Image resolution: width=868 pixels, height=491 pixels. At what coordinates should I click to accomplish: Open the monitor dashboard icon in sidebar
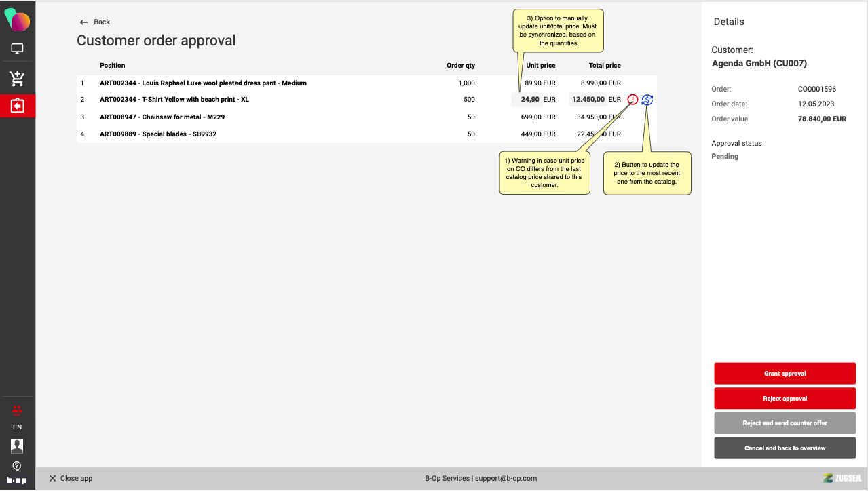click(x=18, y=50)
